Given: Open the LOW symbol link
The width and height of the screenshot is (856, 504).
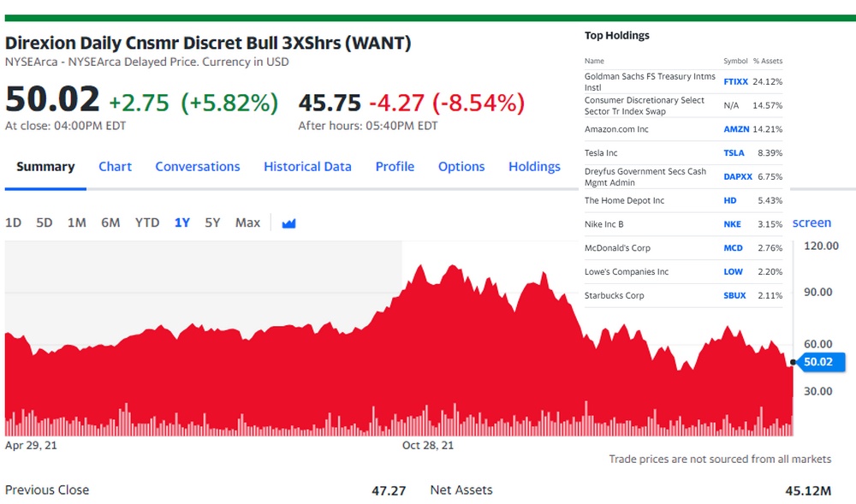Looking at the screenshot, I should (x=733, y=271).
